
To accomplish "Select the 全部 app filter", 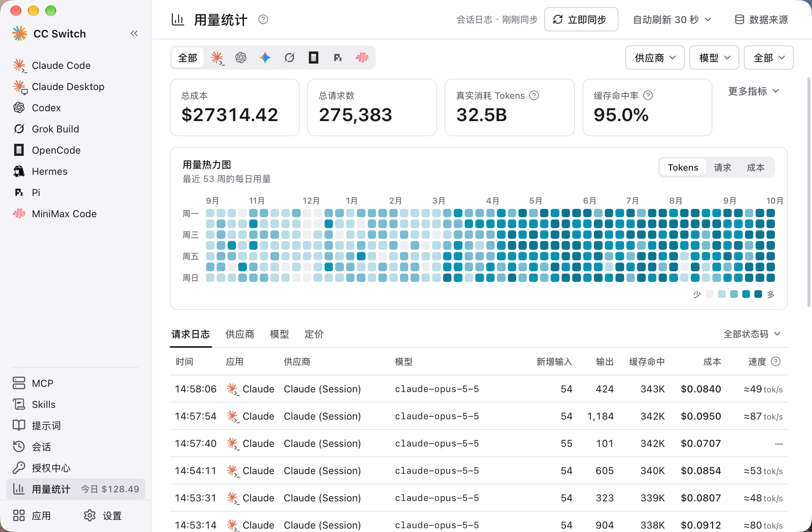I will (187, 58).
